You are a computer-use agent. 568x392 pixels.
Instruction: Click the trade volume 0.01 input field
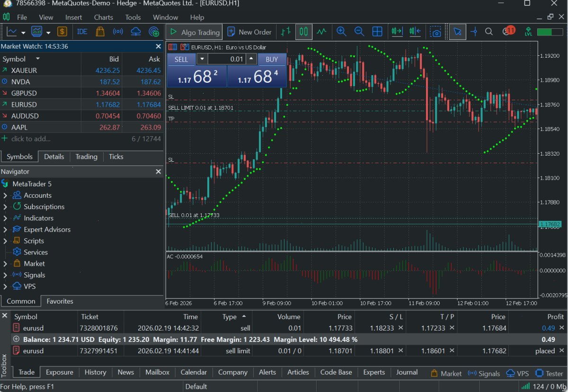point(226,59)
